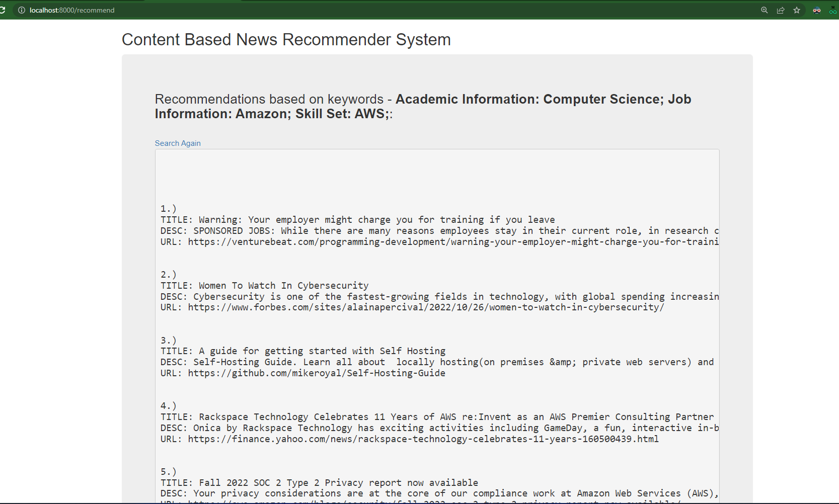
Task: Select the page heading Content Based News Recommender System
Action: coord(286,40)
